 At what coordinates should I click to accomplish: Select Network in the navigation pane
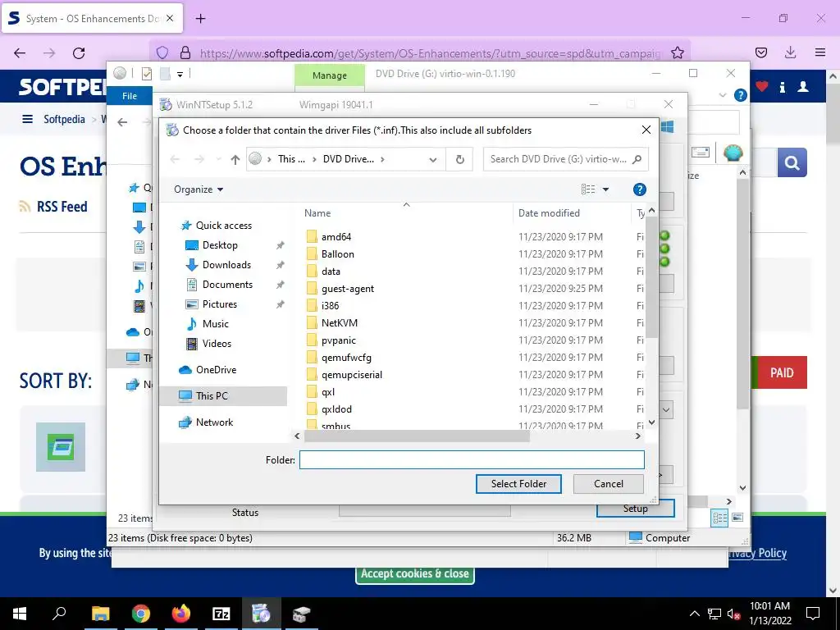coord(214,422)
